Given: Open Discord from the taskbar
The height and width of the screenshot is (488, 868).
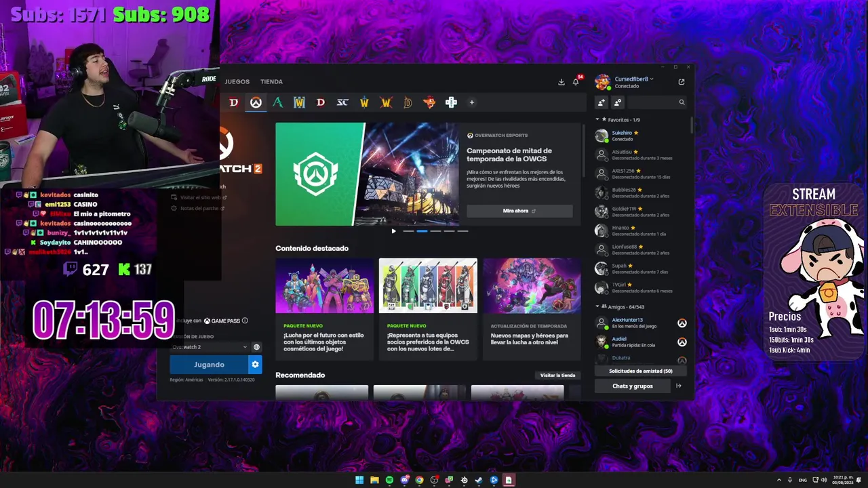Looking at the screenshot, I should (404, 480).
